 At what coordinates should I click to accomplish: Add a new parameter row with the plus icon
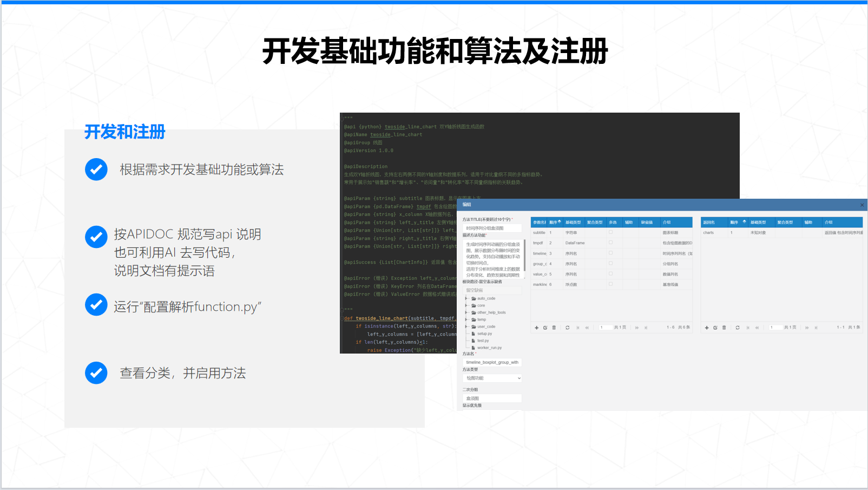pos(537,327)
